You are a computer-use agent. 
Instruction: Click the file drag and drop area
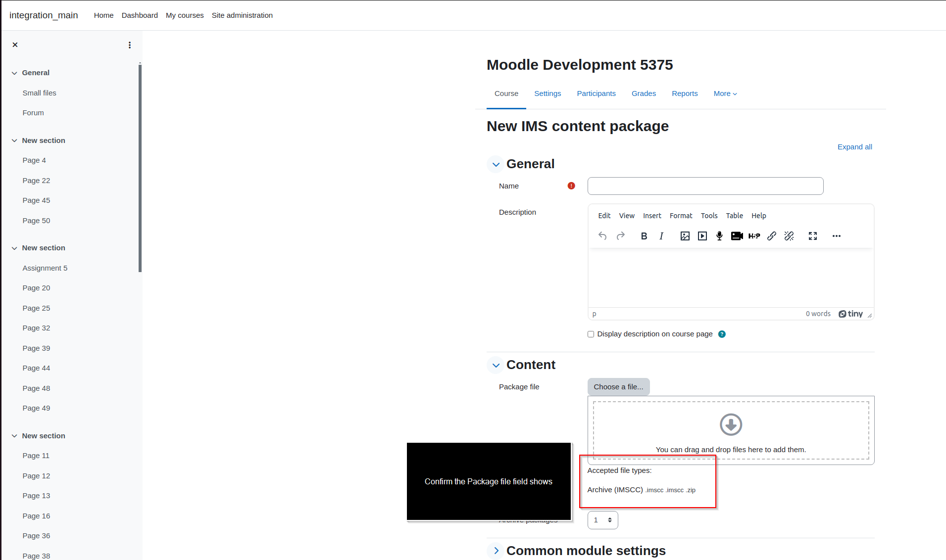(x=731, y=430)
